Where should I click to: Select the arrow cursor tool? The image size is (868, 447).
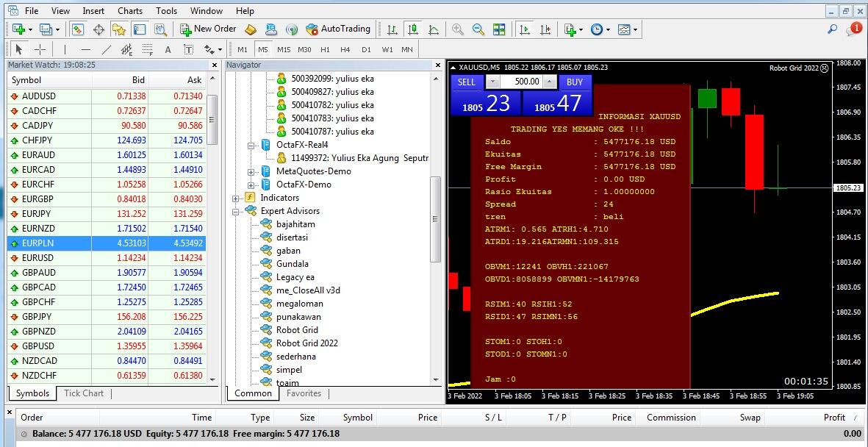pos(19,49)
